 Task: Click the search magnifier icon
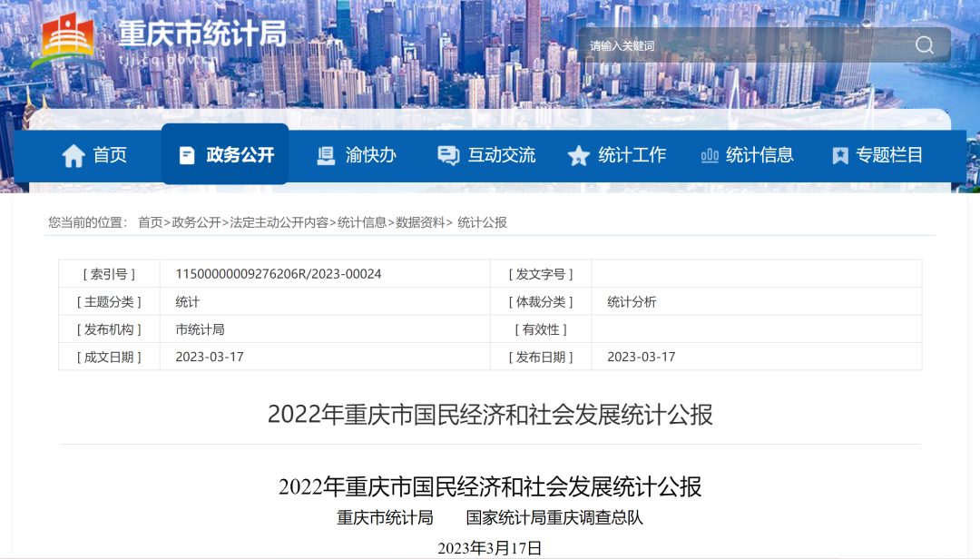pyautogui.click(x=925, y=45)
